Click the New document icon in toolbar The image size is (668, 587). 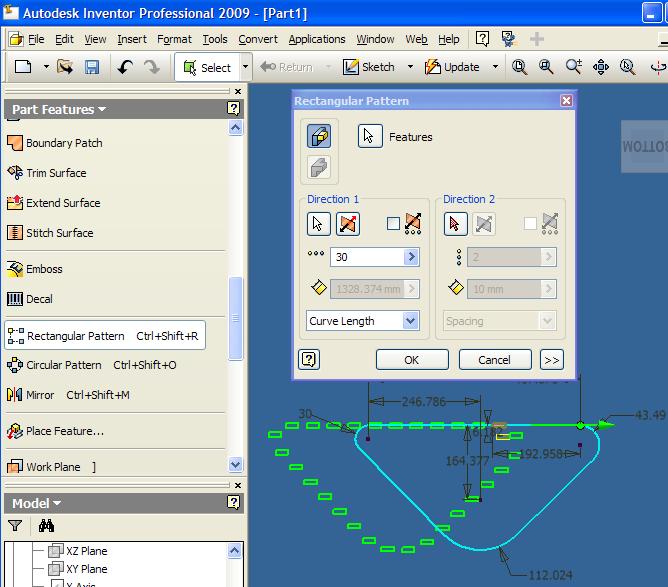coord(23,67)
